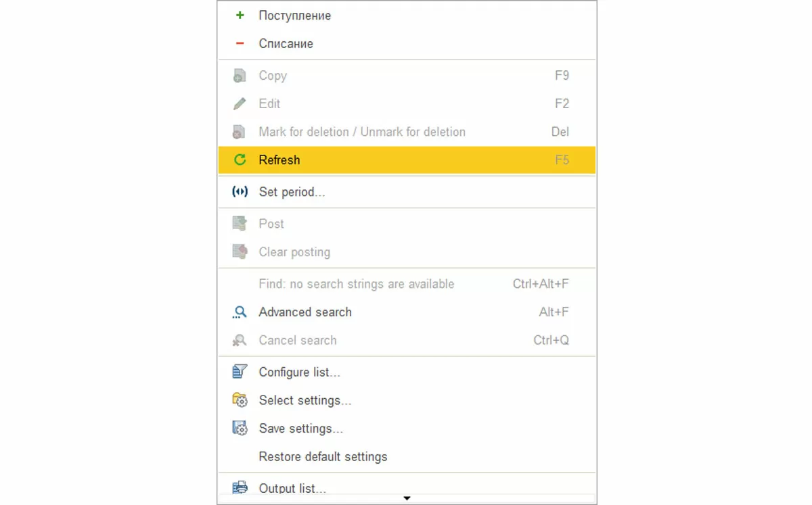This screenshot has height=505, width=812.
Task: Click the Edit pencil icon
Action: (240, 103)
